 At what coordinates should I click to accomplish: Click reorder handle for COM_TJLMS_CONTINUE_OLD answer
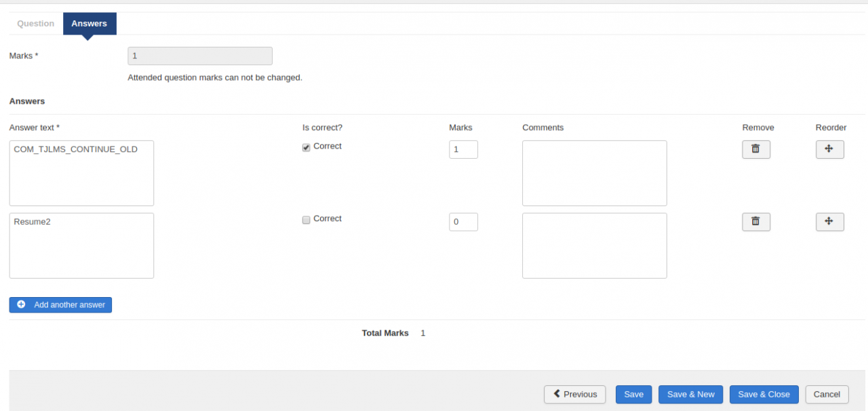(x=829, y=149)
